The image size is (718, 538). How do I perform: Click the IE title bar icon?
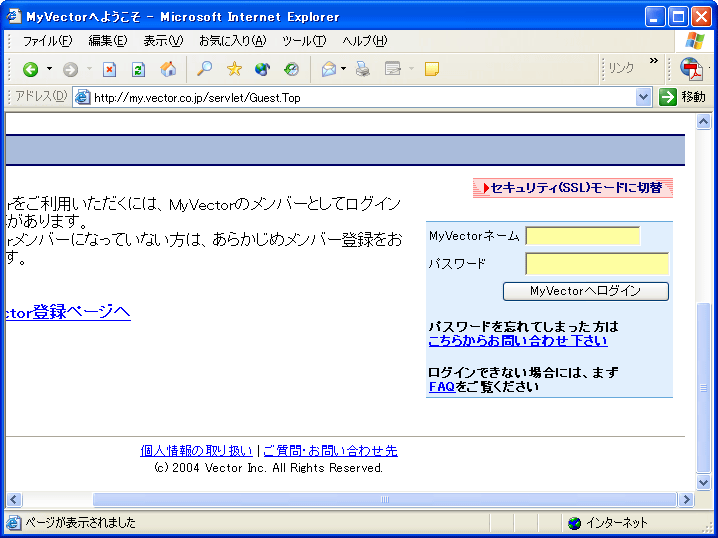(x=14, y=16)
